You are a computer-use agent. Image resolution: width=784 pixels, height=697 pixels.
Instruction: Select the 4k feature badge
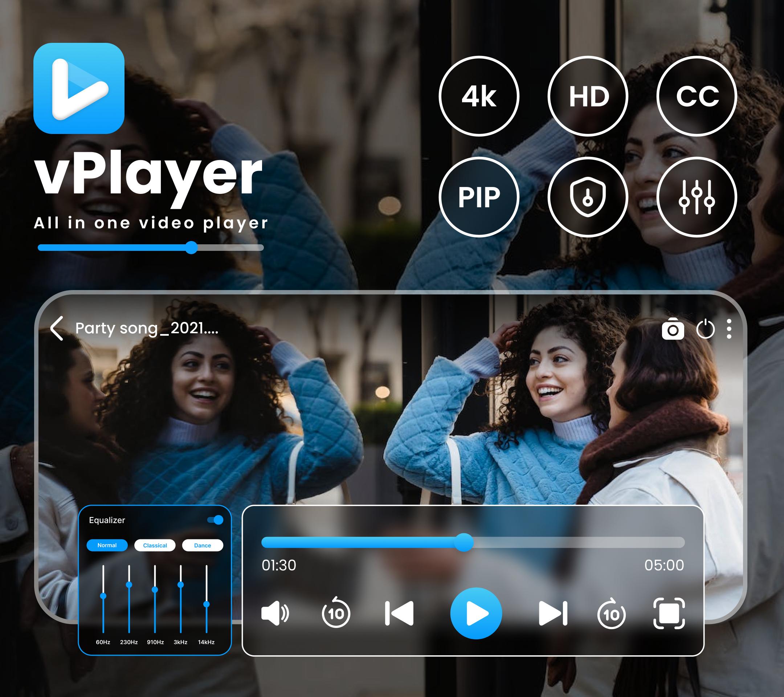[x=479, y=96]
